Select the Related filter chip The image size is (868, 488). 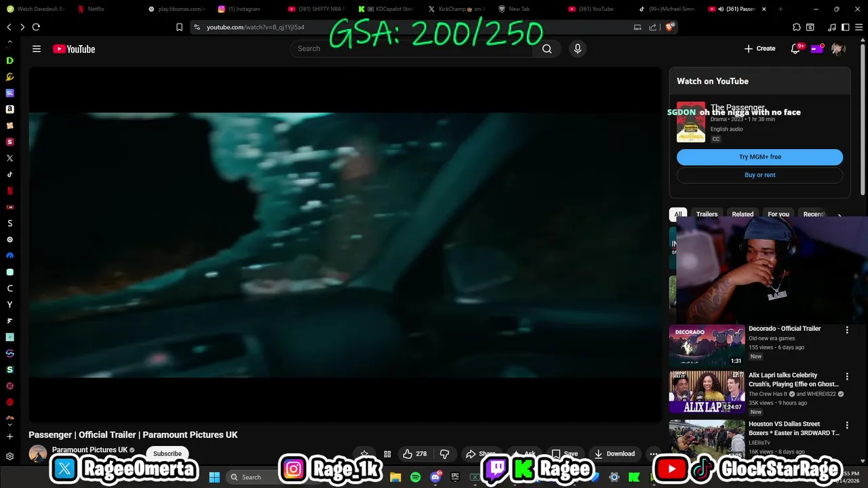pos(743,214)
